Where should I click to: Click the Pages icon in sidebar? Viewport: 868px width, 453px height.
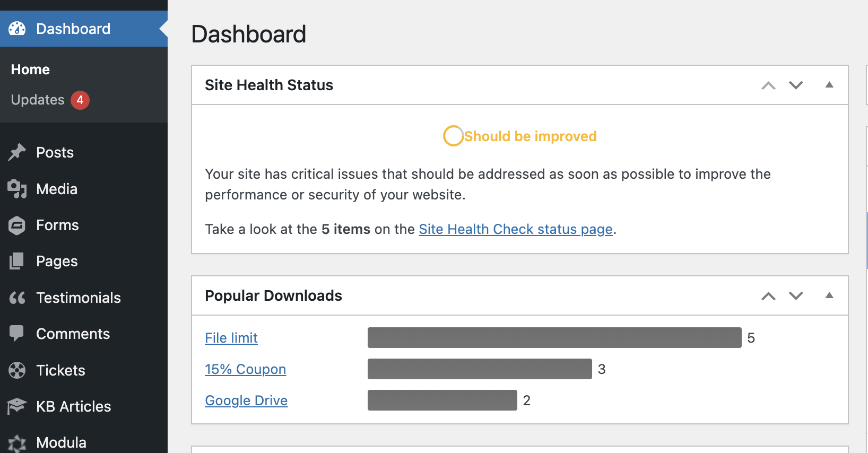tap(17, 261)
